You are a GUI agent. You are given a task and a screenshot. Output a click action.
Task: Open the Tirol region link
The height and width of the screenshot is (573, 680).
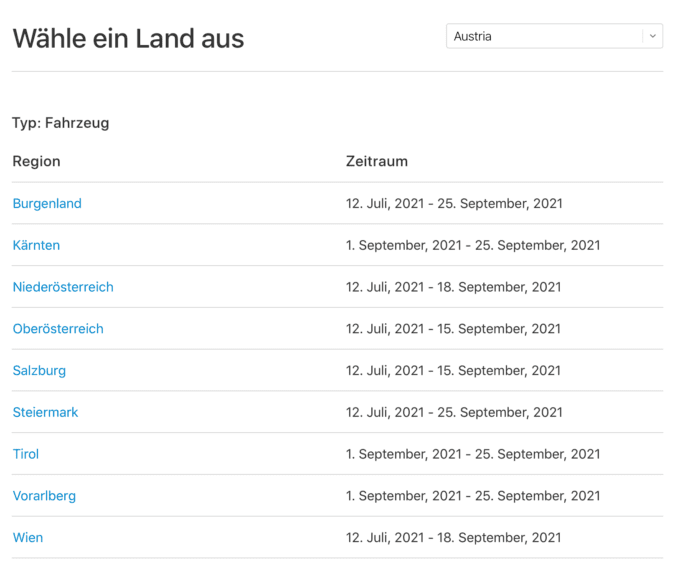[x=26, y=454]
